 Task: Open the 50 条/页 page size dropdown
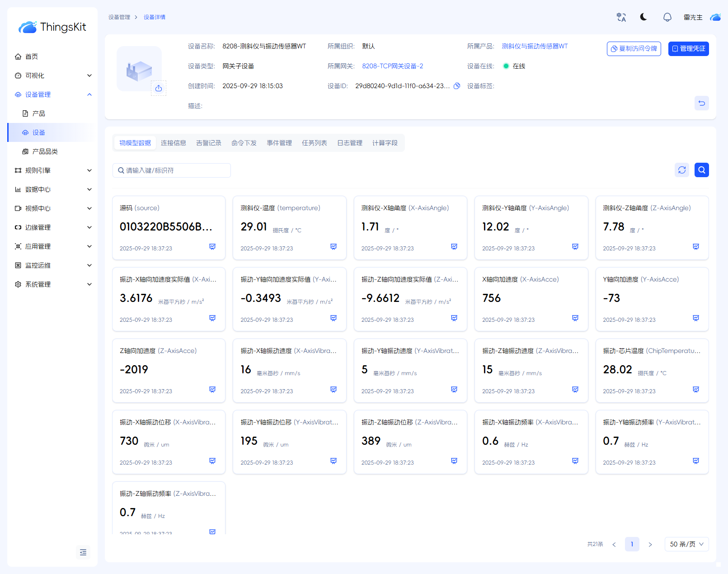(686, 544)
